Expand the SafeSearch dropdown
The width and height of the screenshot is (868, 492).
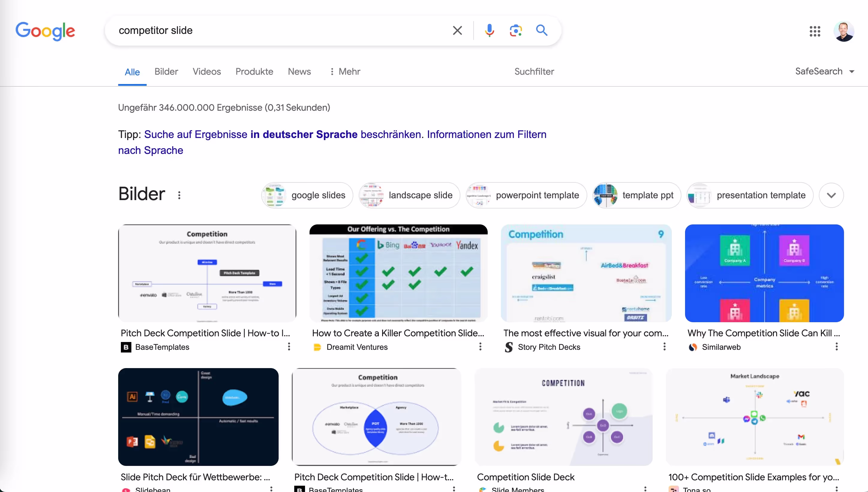point(825,71)
